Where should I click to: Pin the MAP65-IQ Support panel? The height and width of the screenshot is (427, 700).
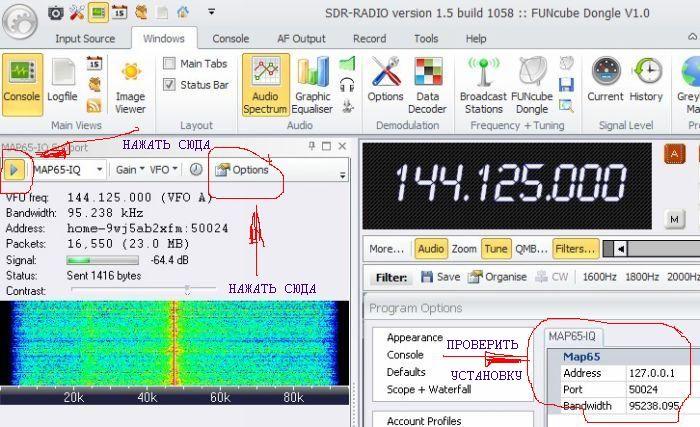(x=312, y=146)
